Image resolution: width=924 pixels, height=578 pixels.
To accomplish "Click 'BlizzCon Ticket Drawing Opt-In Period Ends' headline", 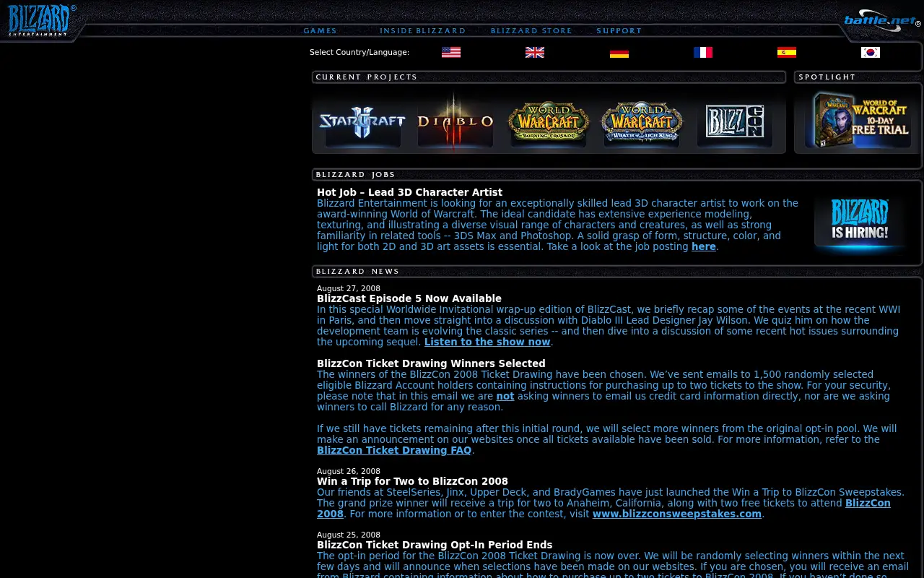I will tap(435, 545).
